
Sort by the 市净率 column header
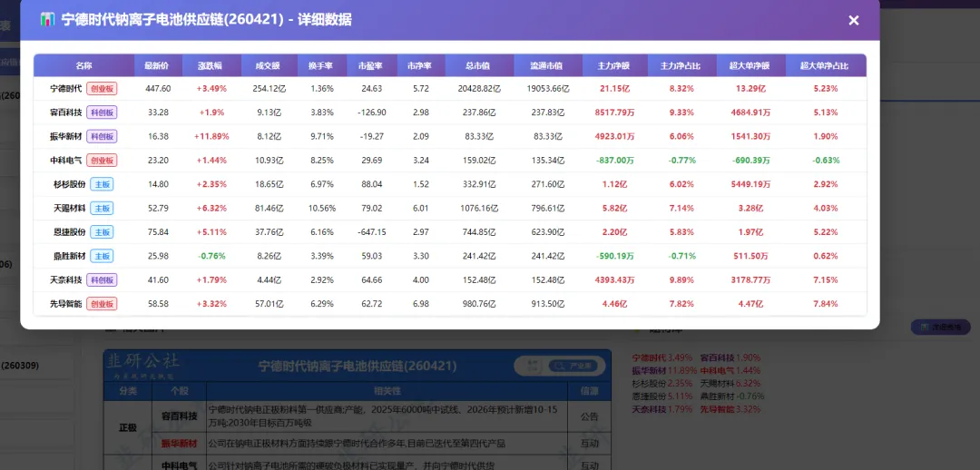pos(421,65)
